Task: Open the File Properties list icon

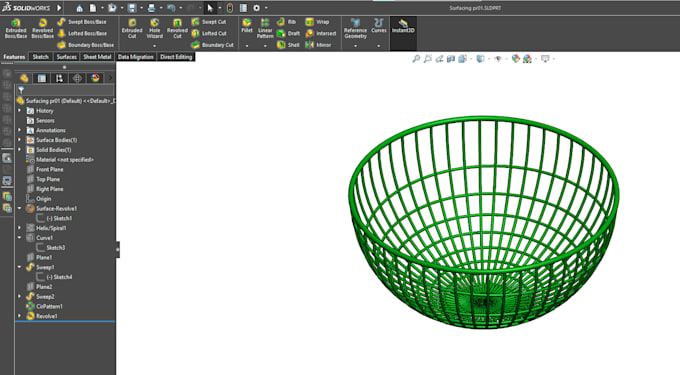Action: tap(243, 8)
